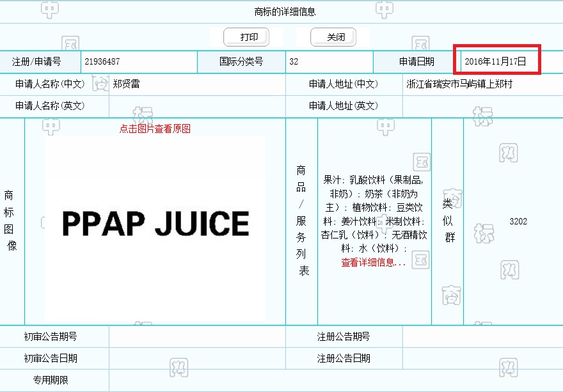The width and height of the screenshot is (563, 392).
Task: Select applicant name 郑贤雷
Action: (126, 84)
